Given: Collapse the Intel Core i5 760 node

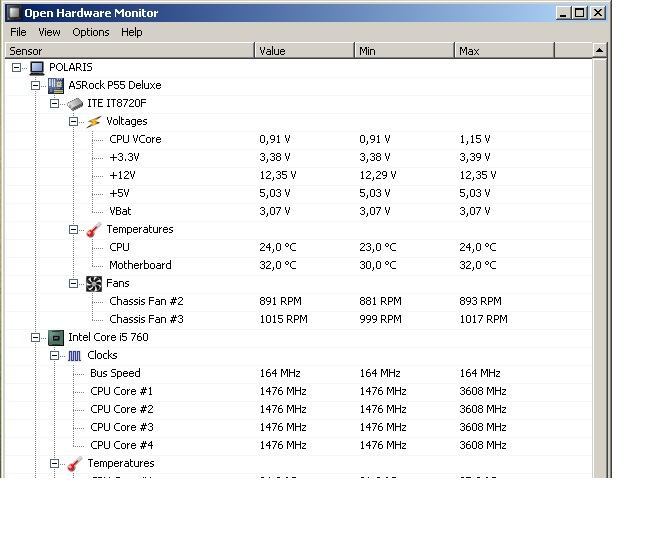Looking at the screenshot, I should (36, 337).
